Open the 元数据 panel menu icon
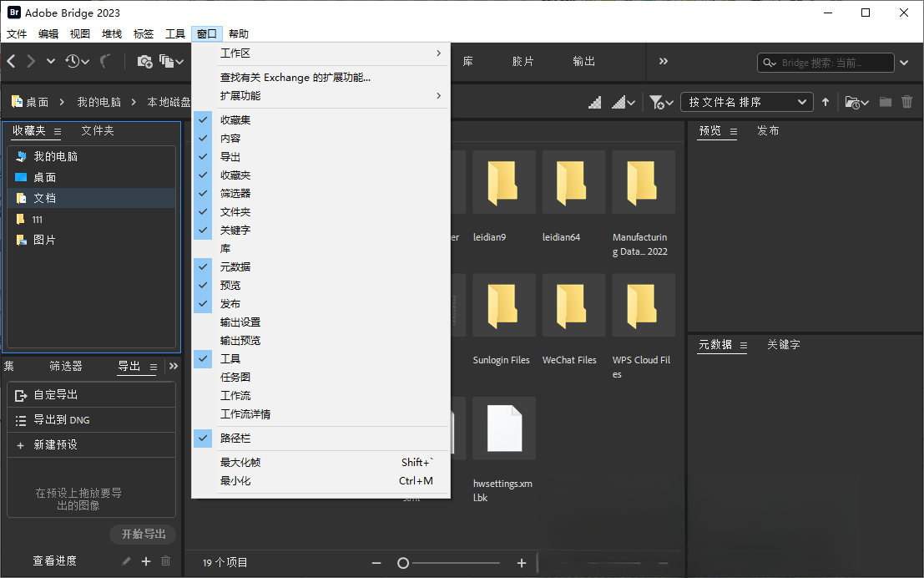924x578 pixels. pos(744,345)
